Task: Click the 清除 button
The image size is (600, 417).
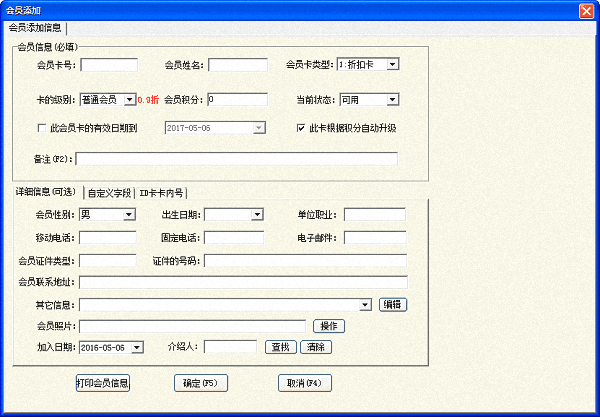Action: pos(315,347)
